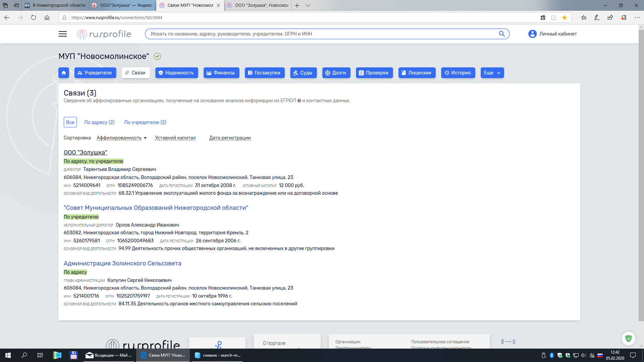Open the Лицензии tab

tap(417, 73)
